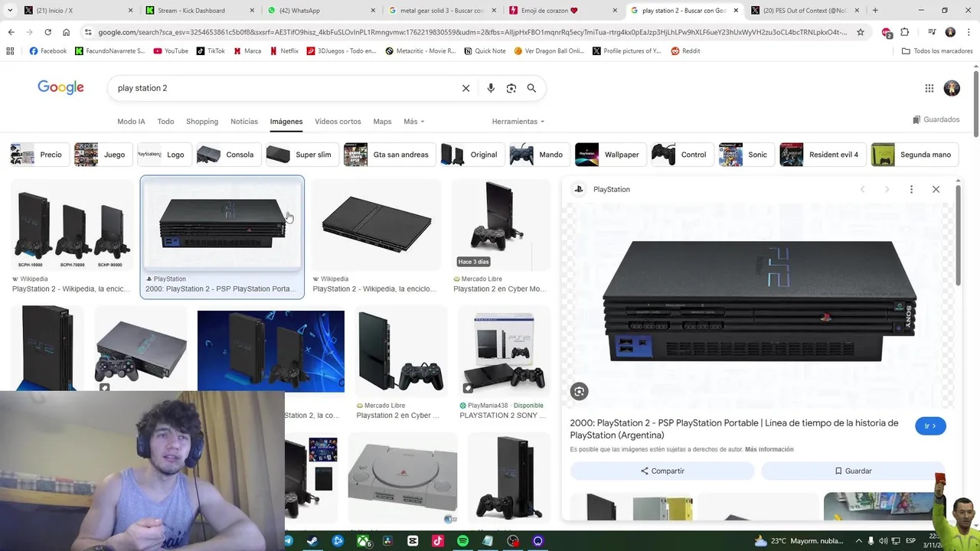Open Google Lens image search icon
The height and width of the screenshot is (551, 980).
tap(511, 88)
